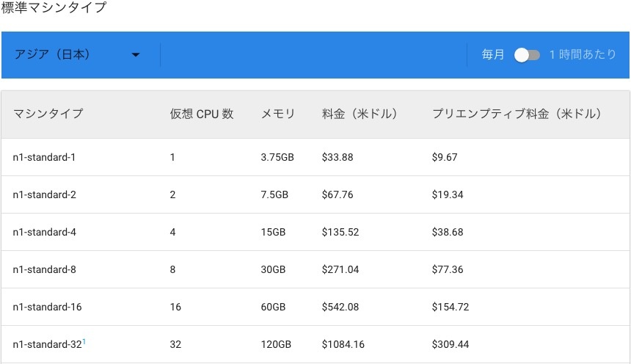The image size is (631, 364).
Task: Click the 料金（米ドル） column header
Action: click(x=360, y=114)
